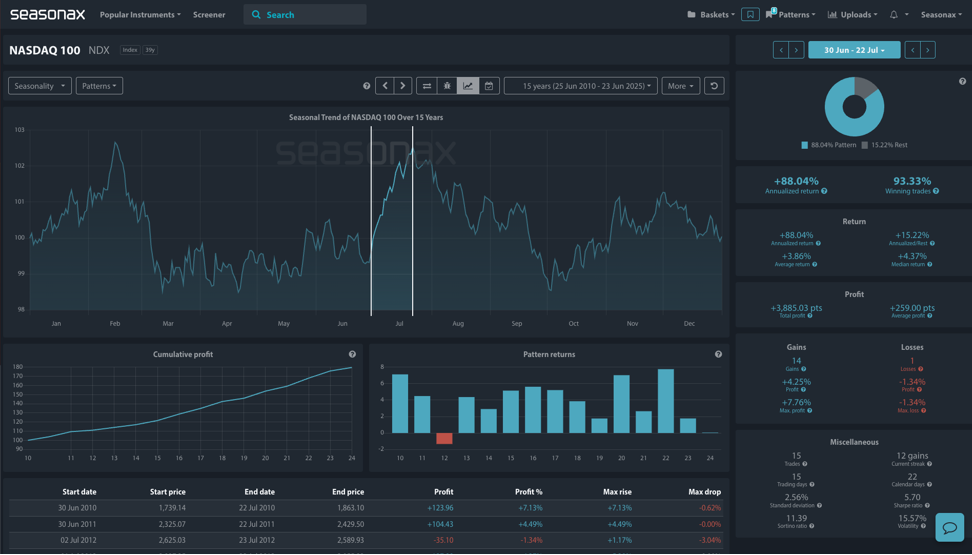The height and width of the screenshot is (555, 972).
Task: Click the red negative bar for 12
Action: [444, 438]
